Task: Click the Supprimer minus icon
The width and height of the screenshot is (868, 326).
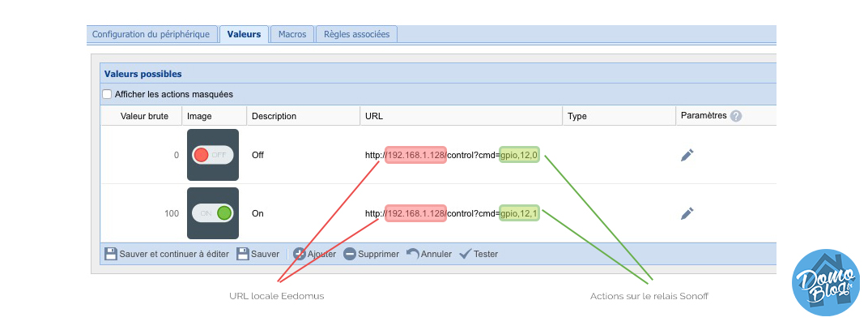Action: (x=349, y=254)
